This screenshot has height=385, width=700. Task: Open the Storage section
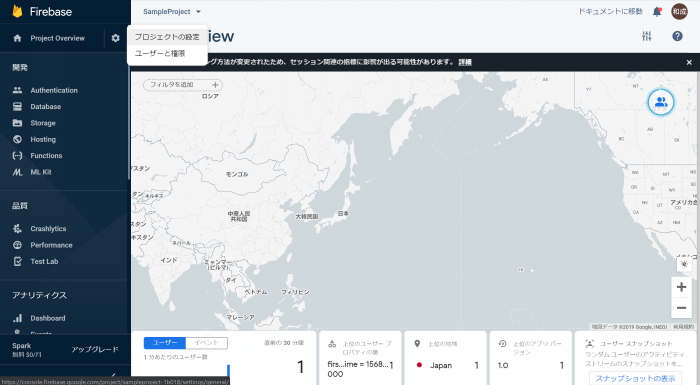[43, 123]
